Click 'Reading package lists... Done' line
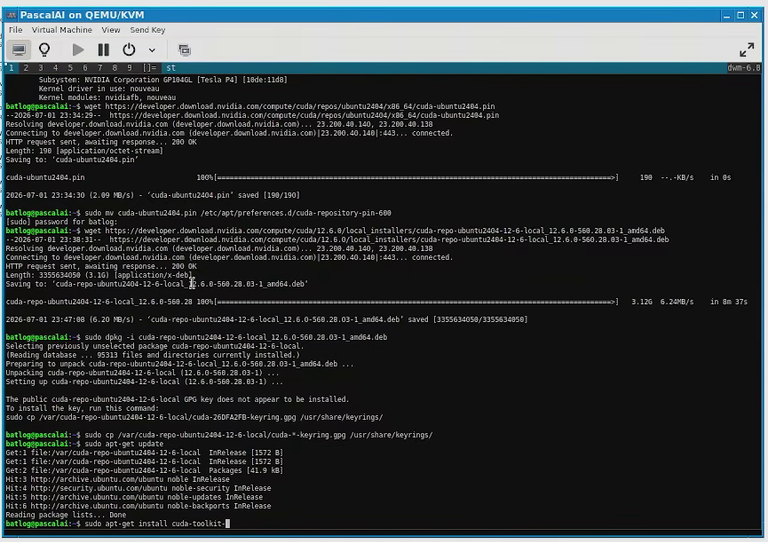This screenshot has height=542, width=768. 66,515
